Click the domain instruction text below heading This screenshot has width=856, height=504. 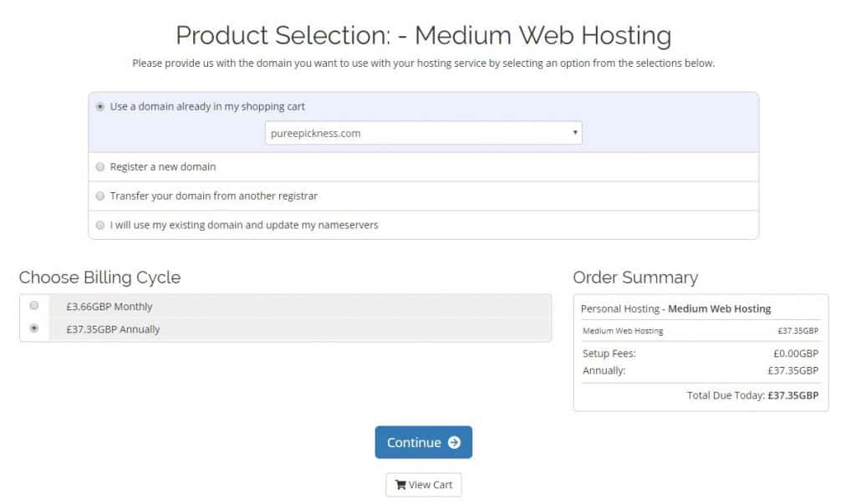pos(423,64)
